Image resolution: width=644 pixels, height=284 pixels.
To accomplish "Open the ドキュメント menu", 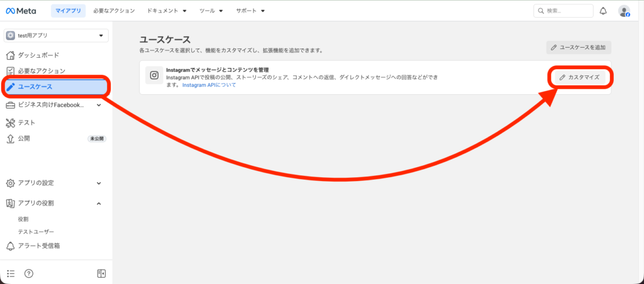I will (x=166, y=11).
